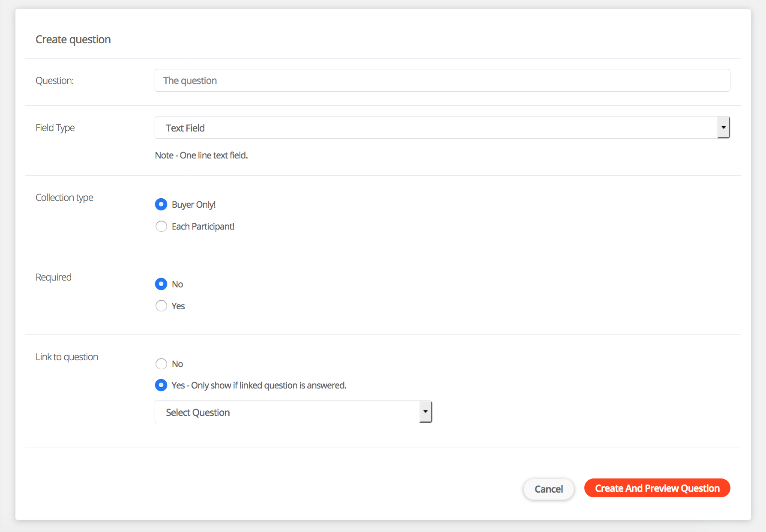The width and height of the screenshot is (766, 532).
Task: Click the "Required" section label
Action: [54, 277]
